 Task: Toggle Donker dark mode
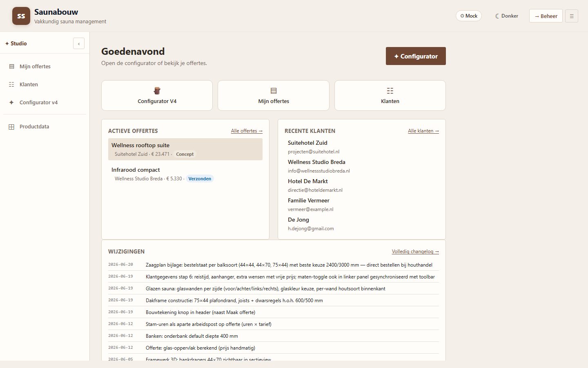[507, 16]
